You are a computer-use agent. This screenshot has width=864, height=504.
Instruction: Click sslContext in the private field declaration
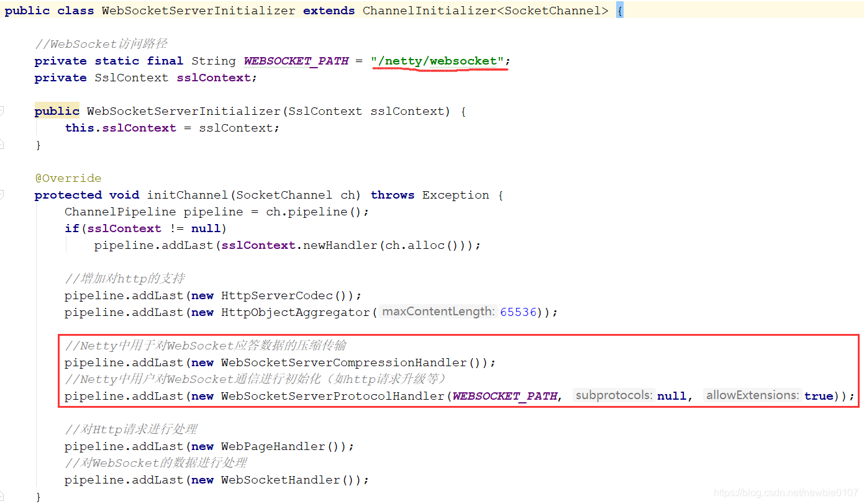pyautogui.click(x=214, y=78)
